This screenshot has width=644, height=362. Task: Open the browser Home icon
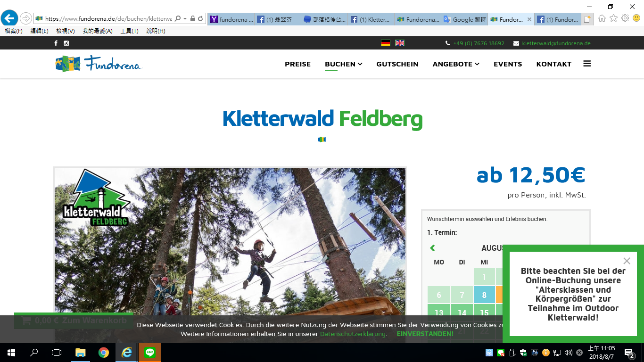pos(602,18)
